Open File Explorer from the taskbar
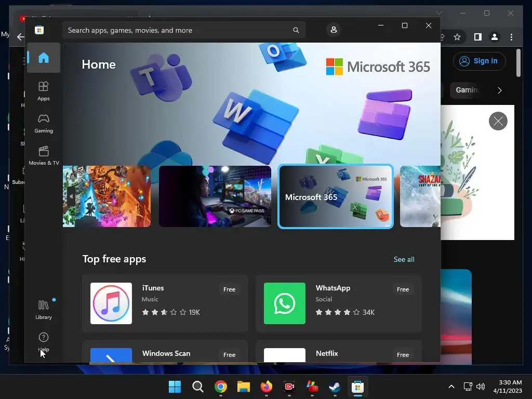 244,387
